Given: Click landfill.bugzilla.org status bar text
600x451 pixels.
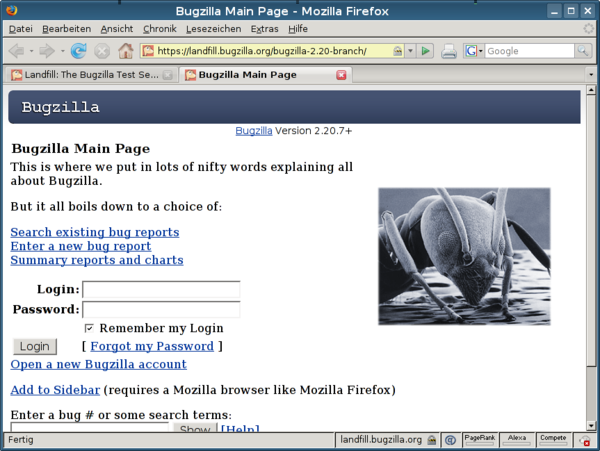Looking at the screenshot, I should pyautogui.click(x=381, y=440).
